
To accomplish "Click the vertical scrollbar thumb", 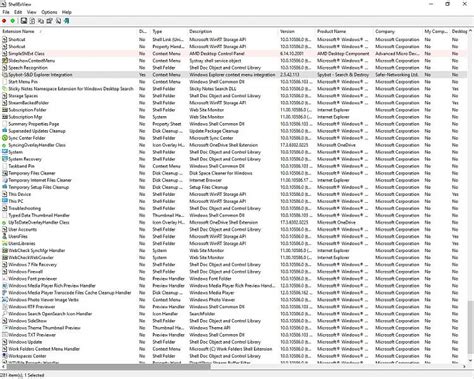I will [x=471, y=327].
